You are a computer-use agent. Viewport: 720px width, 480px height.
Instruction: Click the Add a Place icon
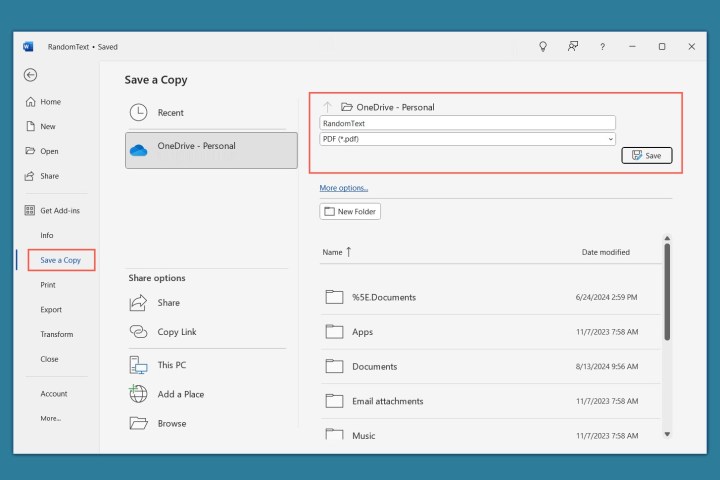[x=139, y=394]
